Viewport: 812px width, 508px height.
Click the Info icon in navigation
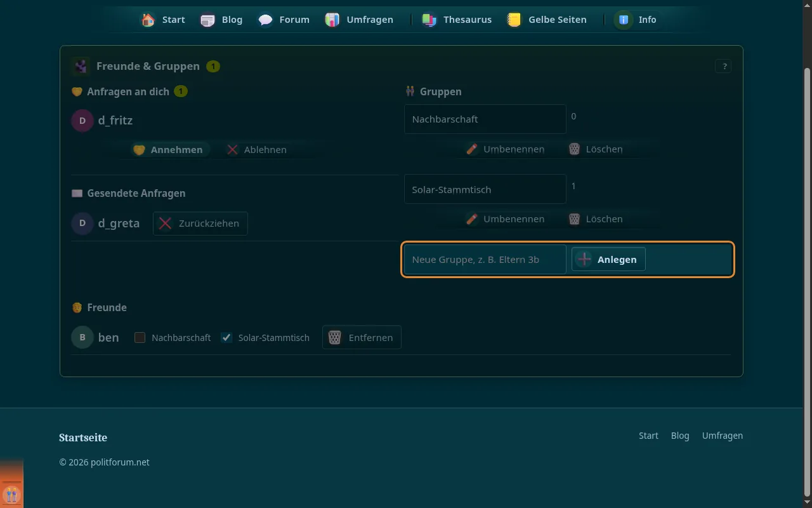pos(624,20)
